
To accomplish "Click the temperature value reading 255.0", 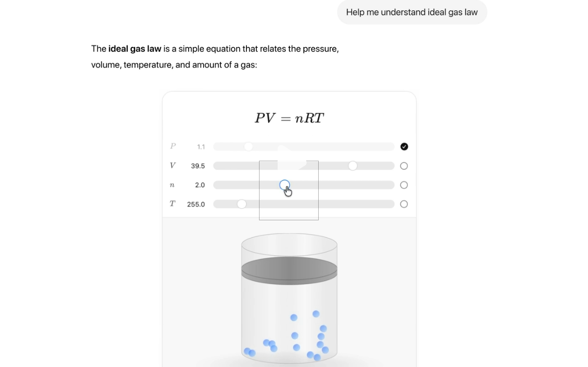I will click(196, 204).
